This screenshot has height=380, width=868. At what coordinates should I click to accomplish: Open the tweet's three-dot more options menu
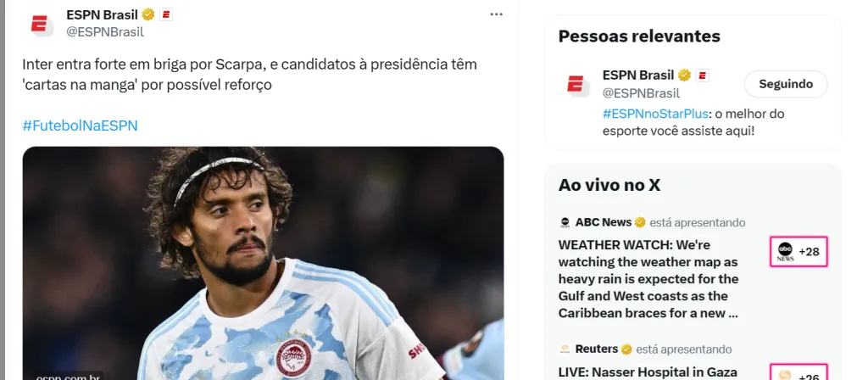pos(496,14)
